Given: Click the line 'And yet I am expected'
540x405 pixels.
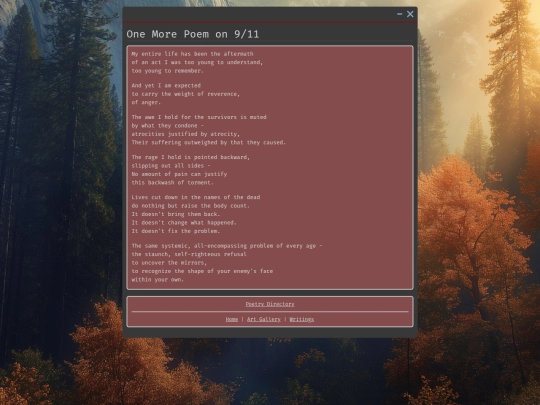Looking at the screenshot, I should click(166, 85).
